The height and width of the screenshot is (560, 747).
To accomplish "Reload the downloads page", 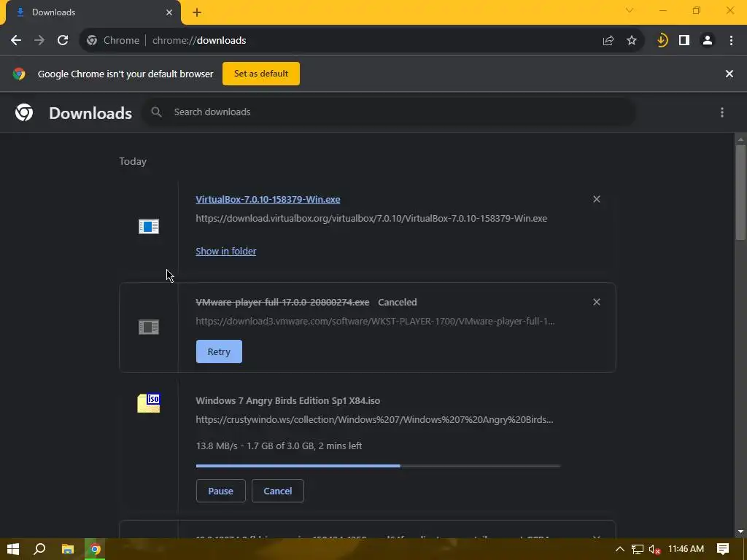I will click(x=63, y=41).
